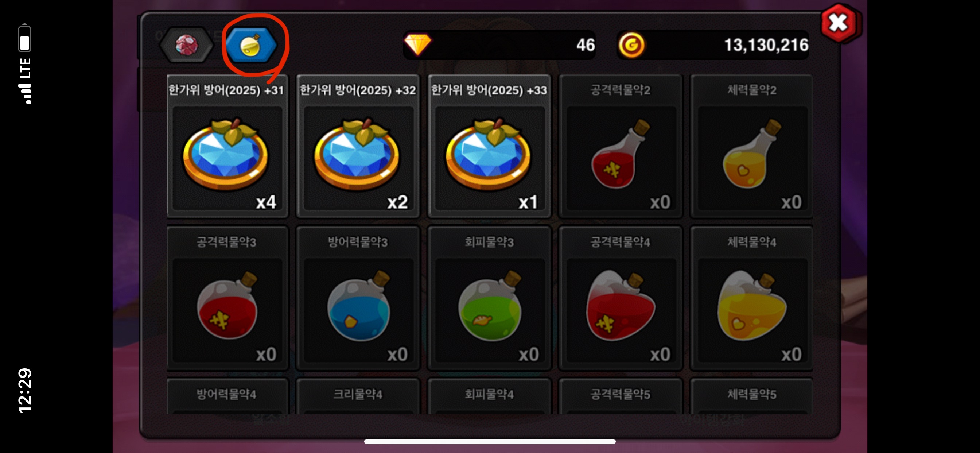
Task: Select the yellow potion tab
Action: tap(251, 46)
